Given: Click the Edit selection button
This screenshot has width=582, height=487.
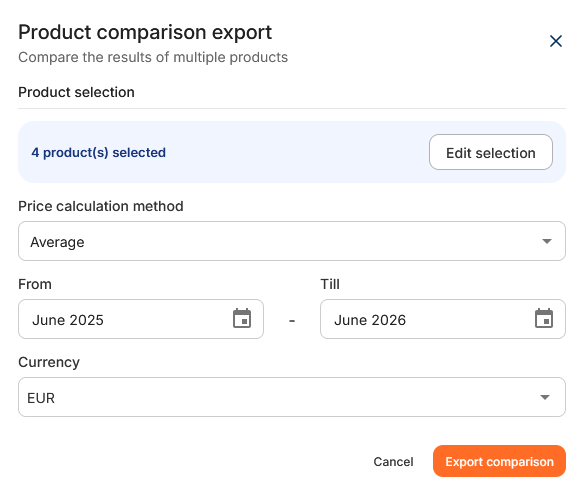Looking at the screenshot, I should pyautogui.click(x=491, y=152).
